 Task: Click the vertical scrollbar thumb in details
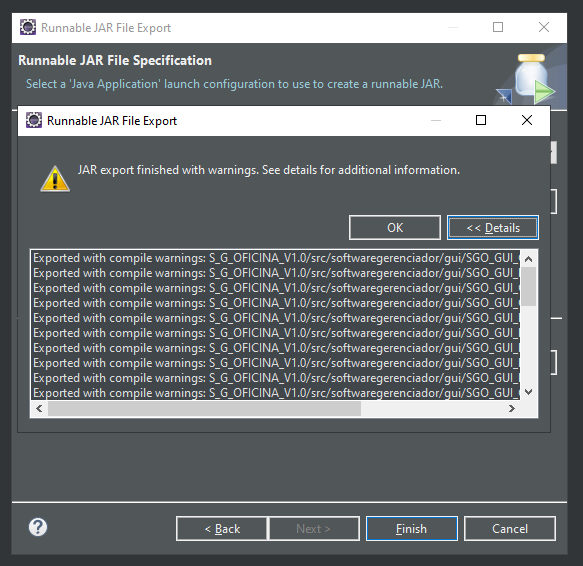tap(528, 286)
